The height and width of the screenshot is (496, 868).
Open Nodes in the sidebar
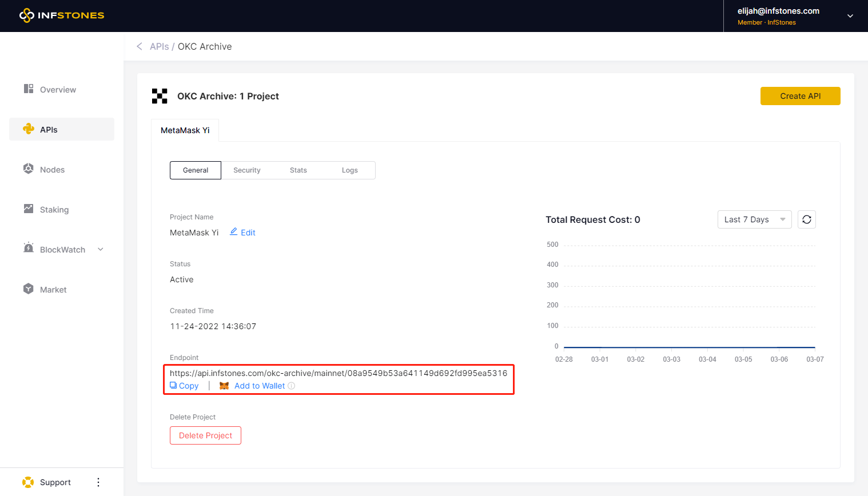click(62, 169)
